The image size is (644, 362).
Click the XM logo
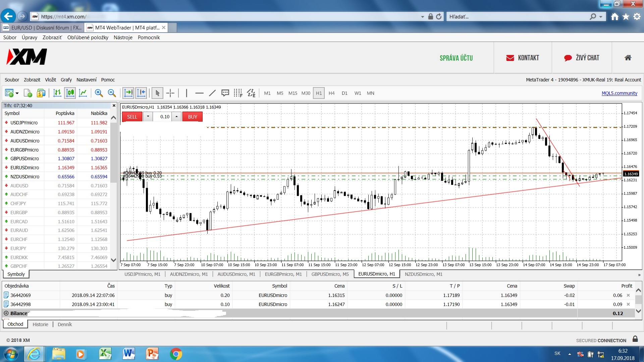(27, 57)
